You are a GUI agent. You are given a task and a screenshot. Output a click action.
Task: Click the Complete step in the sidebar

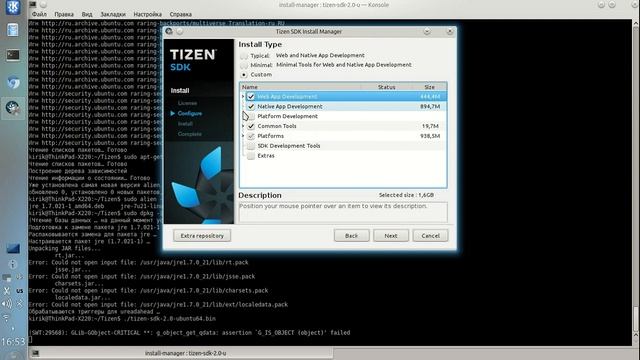coord(189,133)
